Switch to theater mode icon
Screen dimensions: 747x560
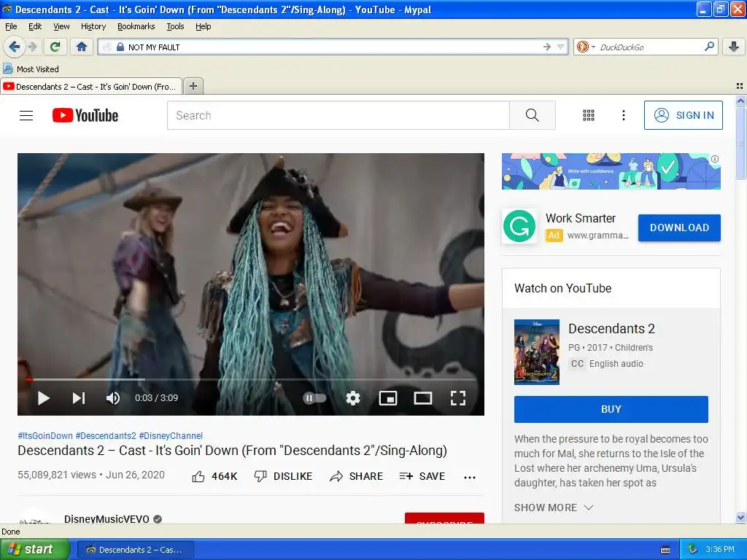(x=422, y=398)
